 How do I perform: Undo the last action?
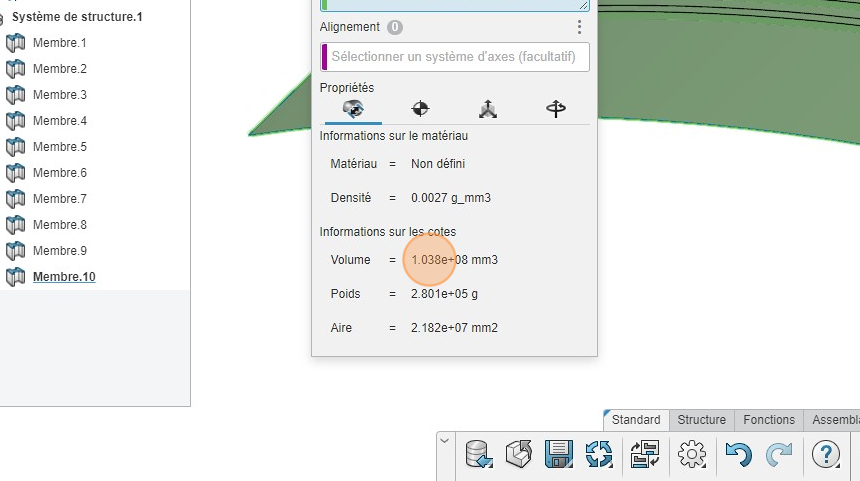tap(738, 454)
